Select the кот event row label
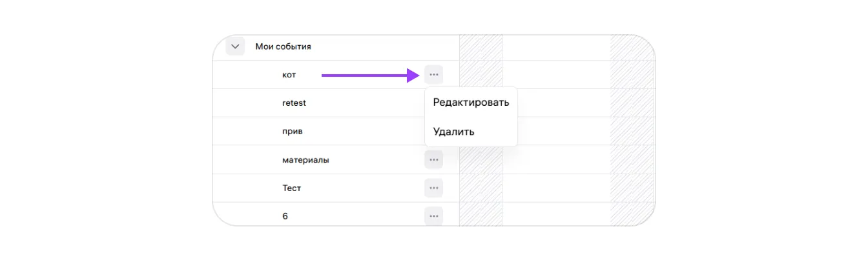 point(289,75)
